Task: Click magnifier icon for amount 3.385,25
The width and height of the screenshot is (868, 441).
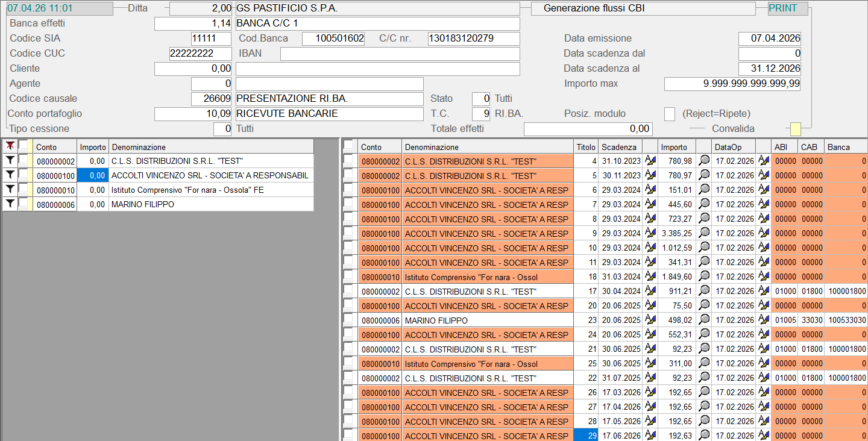Action: pyautogui.click(x=703, y=233)
